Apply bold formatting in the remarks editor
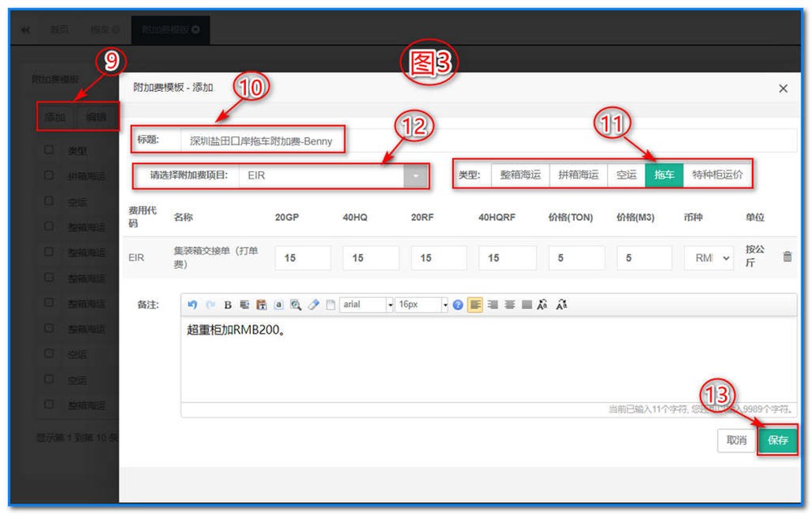Image resolution: width=812 pixels, height=515 pixels. (x=227, y=305)
